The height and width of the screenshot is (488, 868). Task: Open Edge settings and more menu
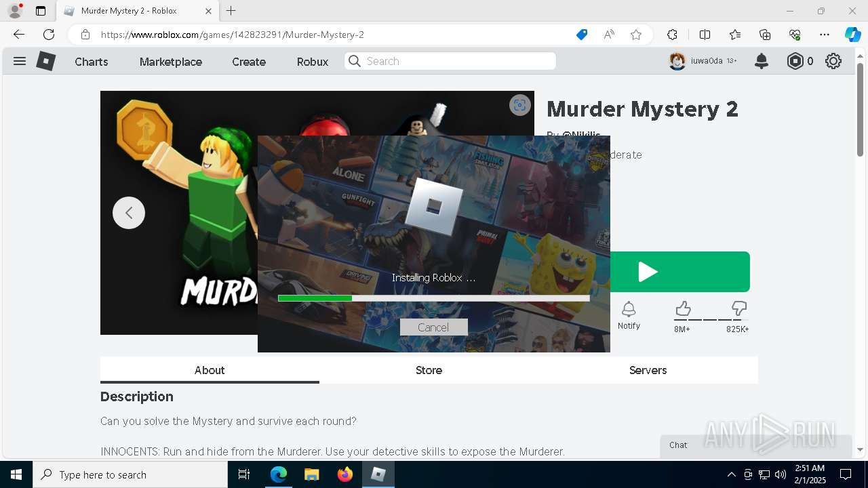pyautogui.click(x=825, y=35)
